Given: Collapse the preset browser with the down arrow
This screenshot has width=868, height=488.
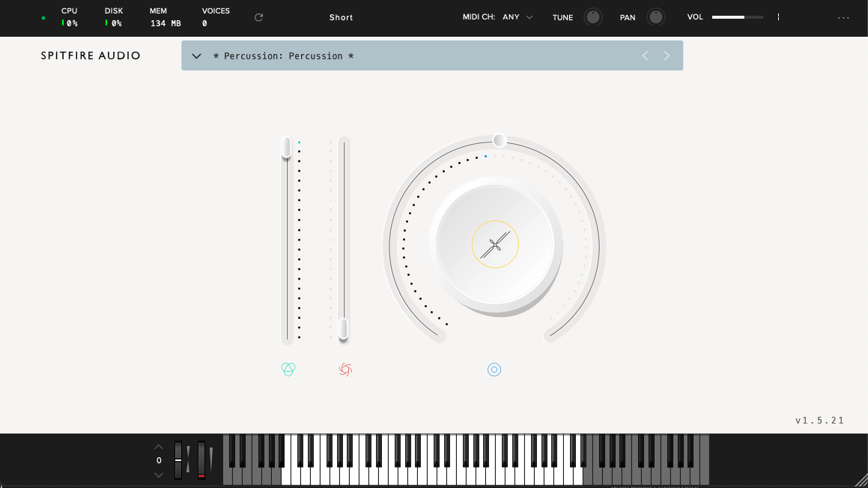Looking at the screenshot, I should click(x=195, y=55).
